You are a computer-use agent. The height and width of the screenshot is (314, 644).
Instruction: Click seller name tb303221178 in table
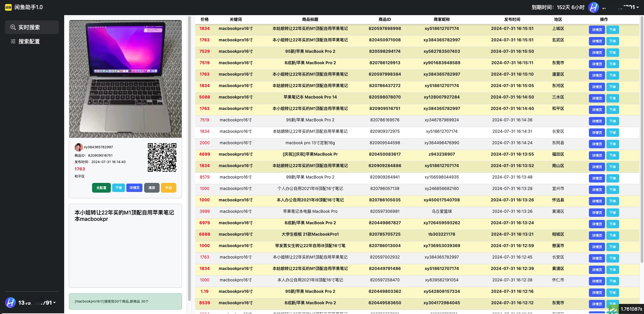click(442, 234)
